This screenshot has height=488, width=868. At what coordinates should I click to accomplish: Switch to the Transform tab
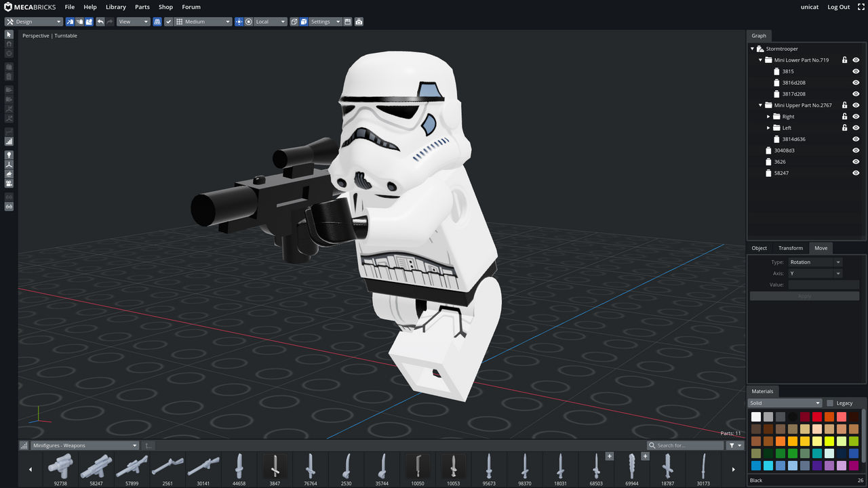[791, 248]
